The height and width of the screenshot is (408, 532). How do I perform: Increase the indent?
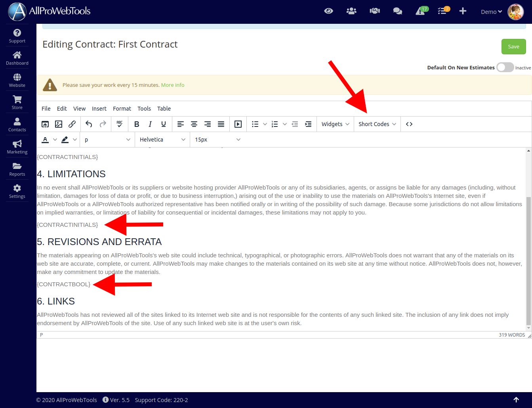pyautogui.click(x=308, y=124)
